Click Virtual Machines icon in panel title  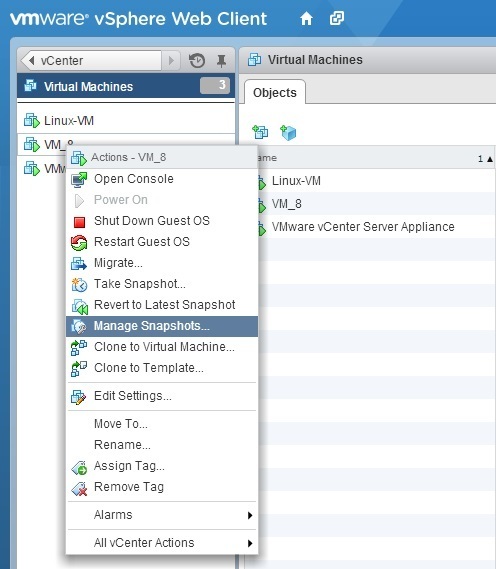pyautogui.click(x=255, y=60)
